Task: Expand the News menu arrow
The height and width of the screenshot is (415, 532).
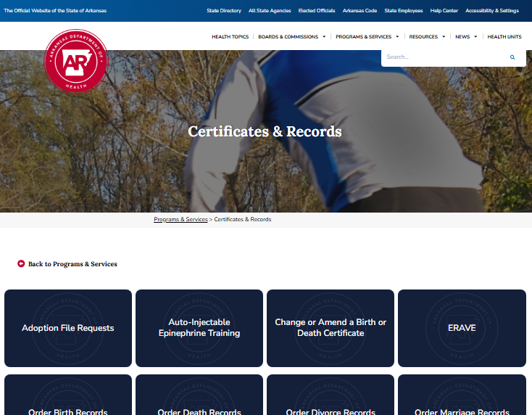Action: tap(475, 37)
